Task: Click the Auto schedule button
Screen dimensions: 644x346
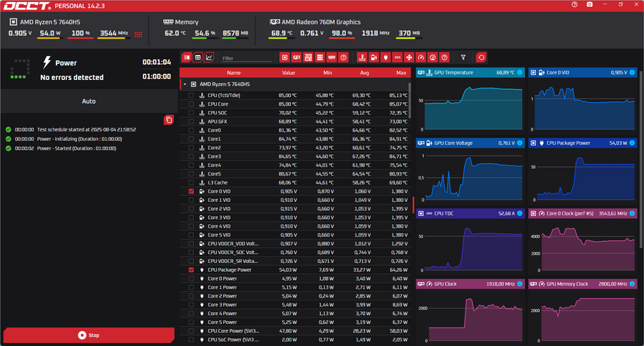Action: coord(89,101)
